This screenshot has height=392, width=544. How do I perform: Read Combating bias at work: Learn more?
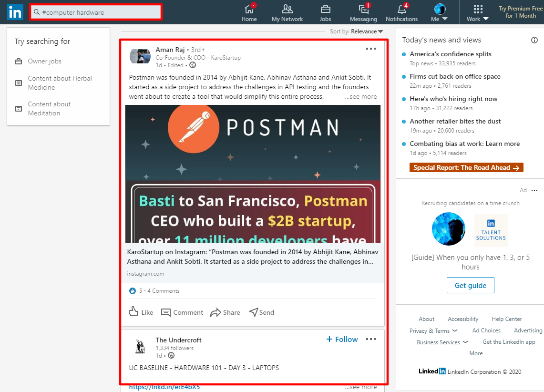464,144
